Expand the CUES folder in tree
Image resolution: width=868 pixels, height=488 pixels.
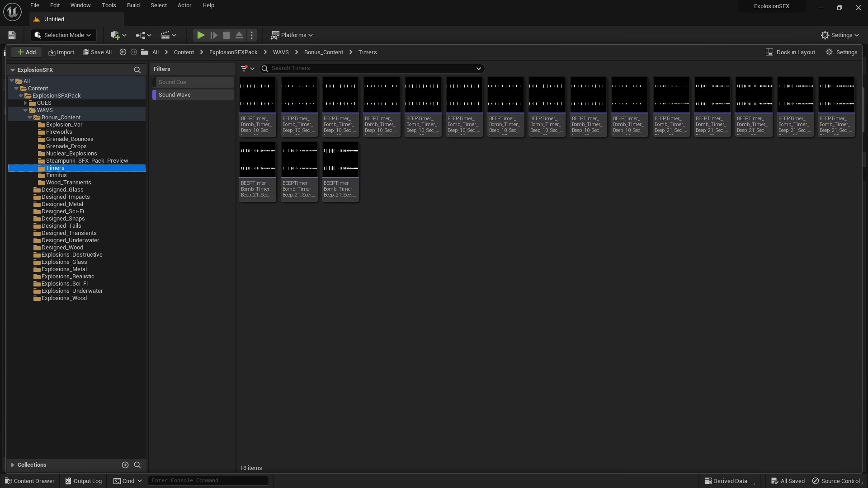click(x=26, y=103)
